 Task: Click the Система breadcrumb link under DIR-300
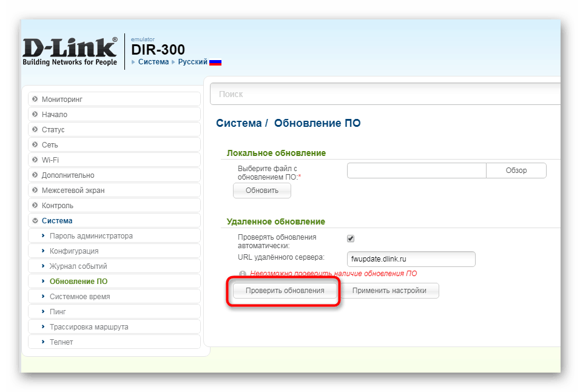(x=153, y=61)
